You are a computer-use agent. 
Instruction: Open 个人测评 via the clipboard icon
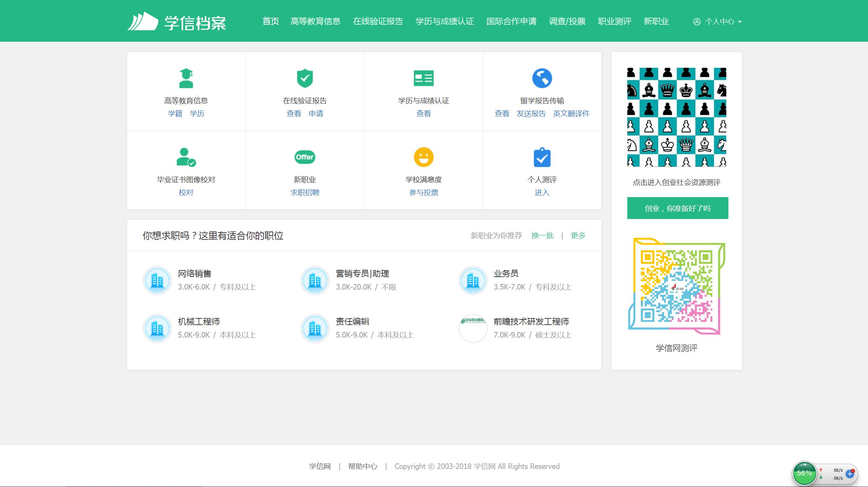point(542,157)
